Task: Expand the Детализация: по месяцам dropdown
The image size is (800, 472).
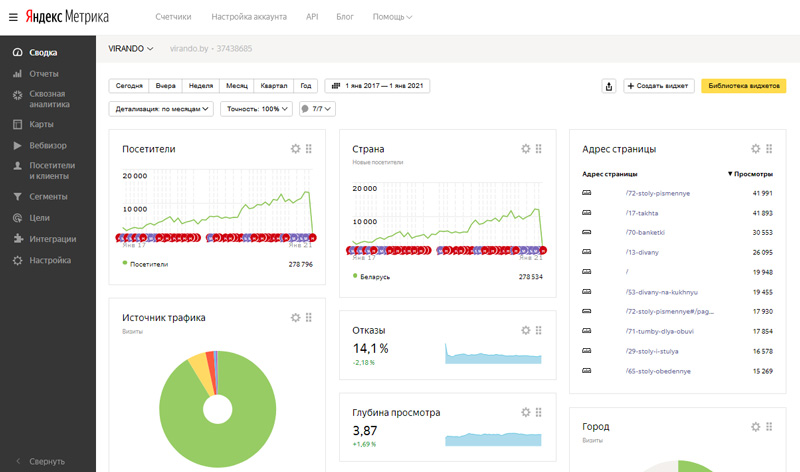Action: tap(161, 109)
